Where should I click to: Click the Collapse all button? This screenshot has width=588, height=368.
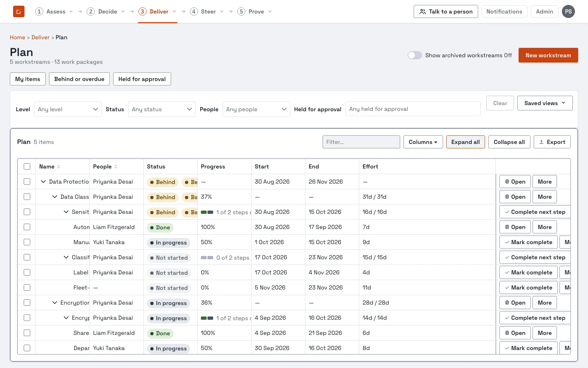(509, 142)
